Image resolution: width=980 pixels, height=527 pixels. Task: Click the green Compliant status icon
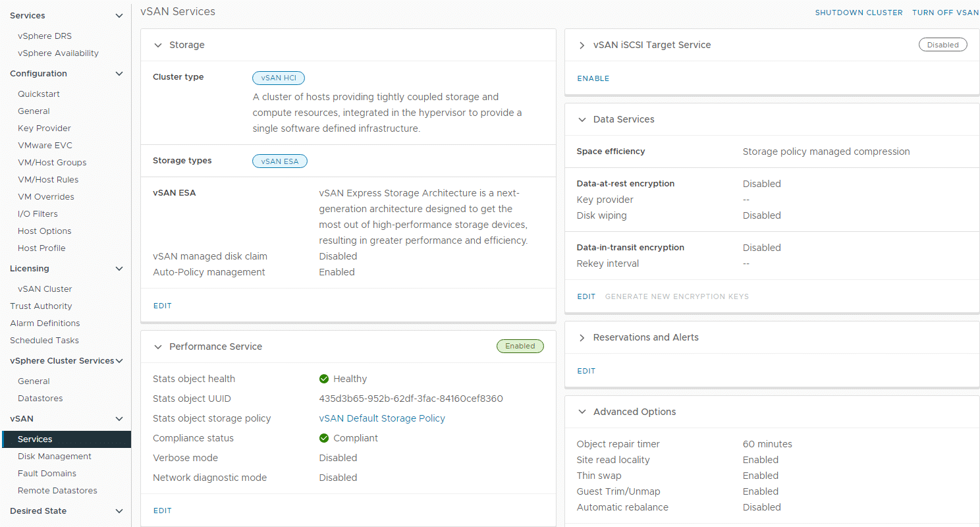[x=324, y=438]
